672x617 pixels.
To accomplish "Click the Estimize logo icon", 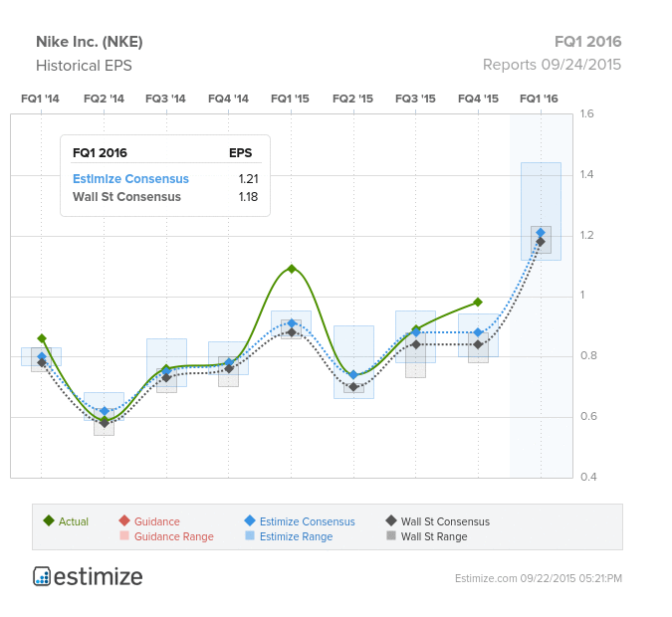I will pos(42,576).
